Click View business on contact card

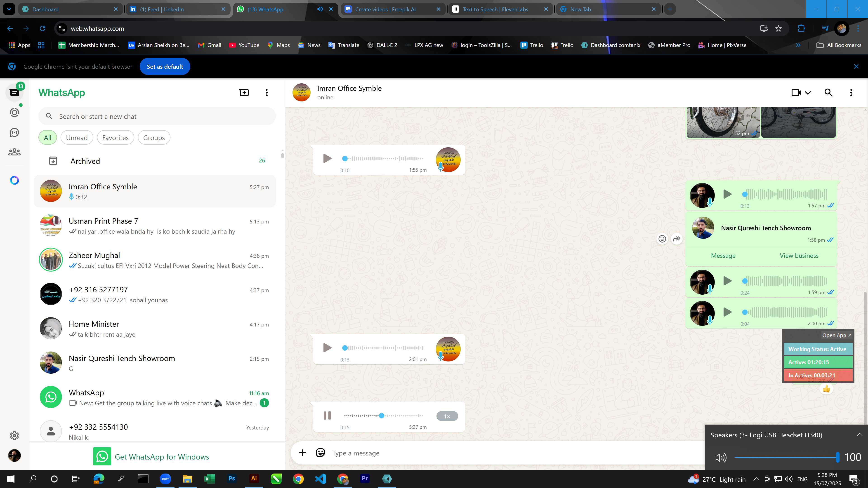pyautogui.click(x=799, y=256)
